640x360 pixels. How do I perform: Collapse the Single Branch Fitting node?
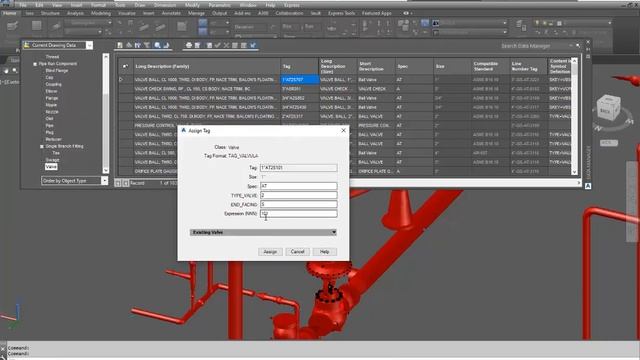pos(42,146)
